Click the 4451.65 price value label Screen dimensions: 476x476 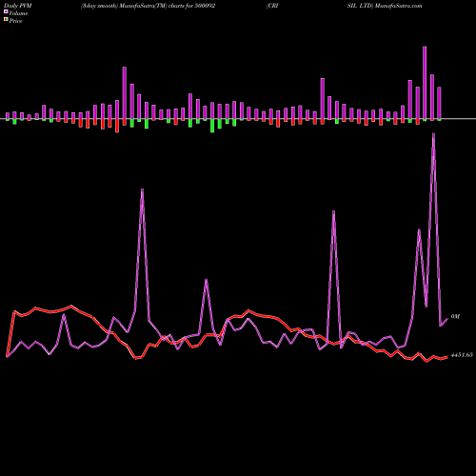click(x=462, y=355)
